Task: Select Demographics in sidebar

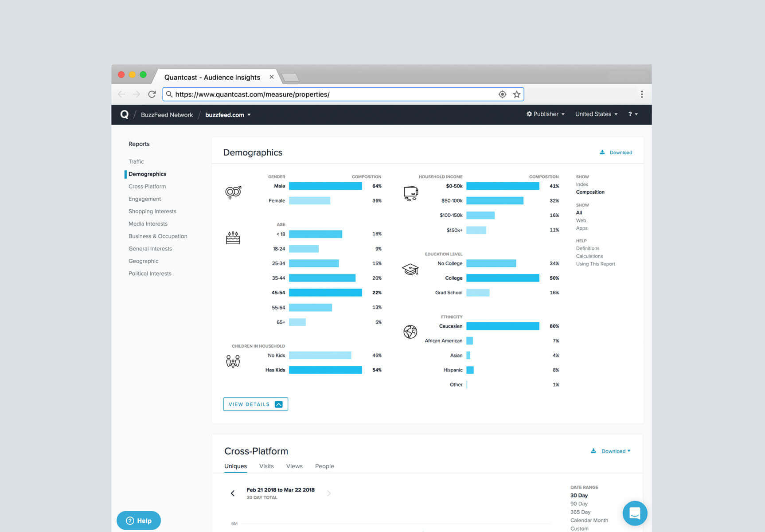Action: pyautogui.click(x=147, y=174)
